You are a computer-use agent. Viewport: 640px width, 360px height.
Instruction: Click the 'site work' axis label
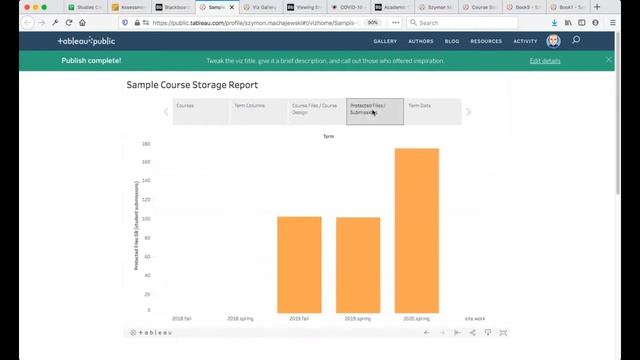(475, 318)
